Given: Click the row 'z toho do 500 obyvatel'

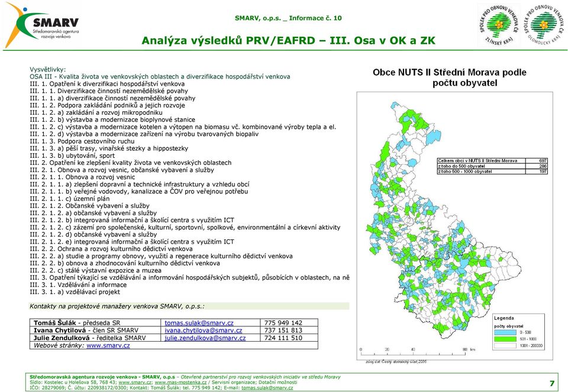Looking at the screenshot, I should 492,166.
